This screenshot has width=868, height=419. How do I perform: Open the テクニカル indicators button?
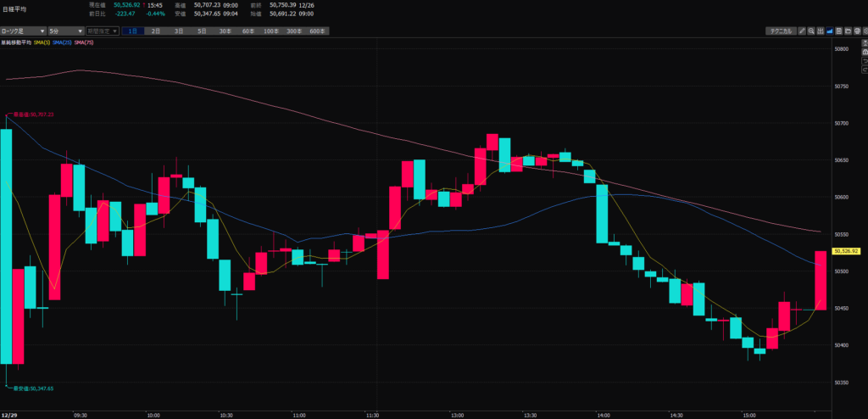coord(780,31)
